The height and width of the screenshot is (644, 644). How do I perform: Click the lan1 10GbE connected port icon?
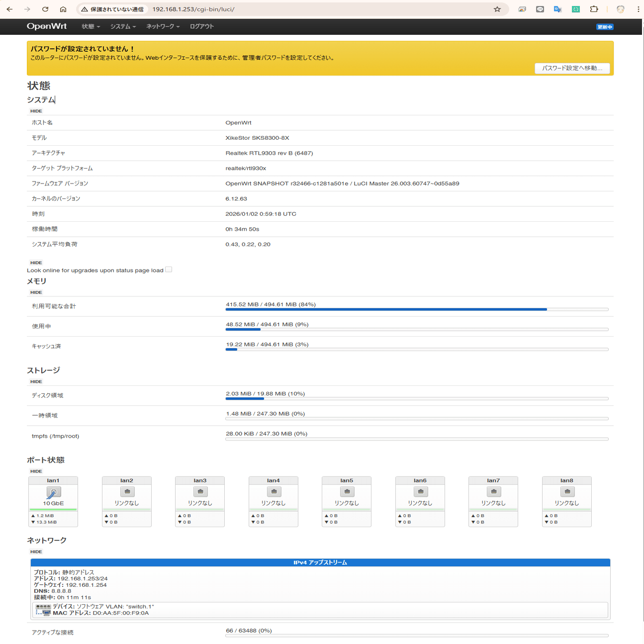(x=53, y=491)
